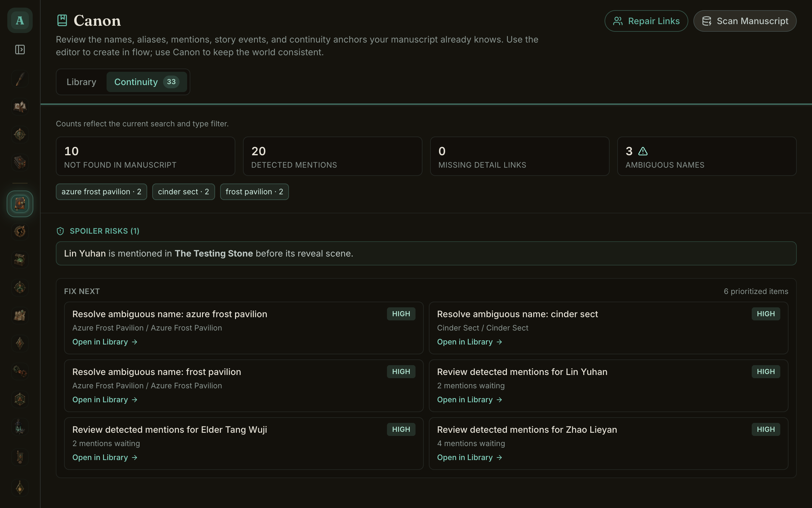
Task: Click 'The Testing Stone' in spoiler notice
Action: [214, 253]
